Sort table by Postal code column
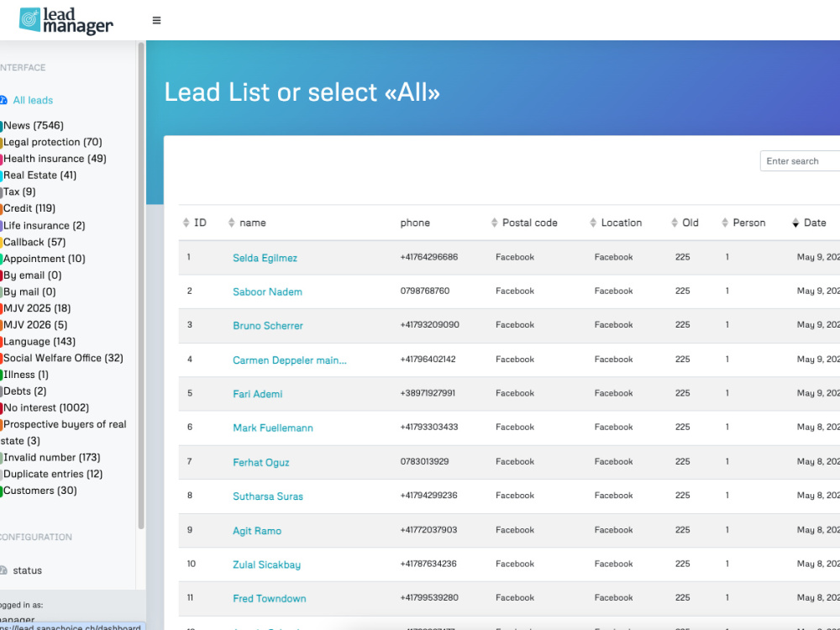This screenshot has width=840, height=630. (524, 223)
